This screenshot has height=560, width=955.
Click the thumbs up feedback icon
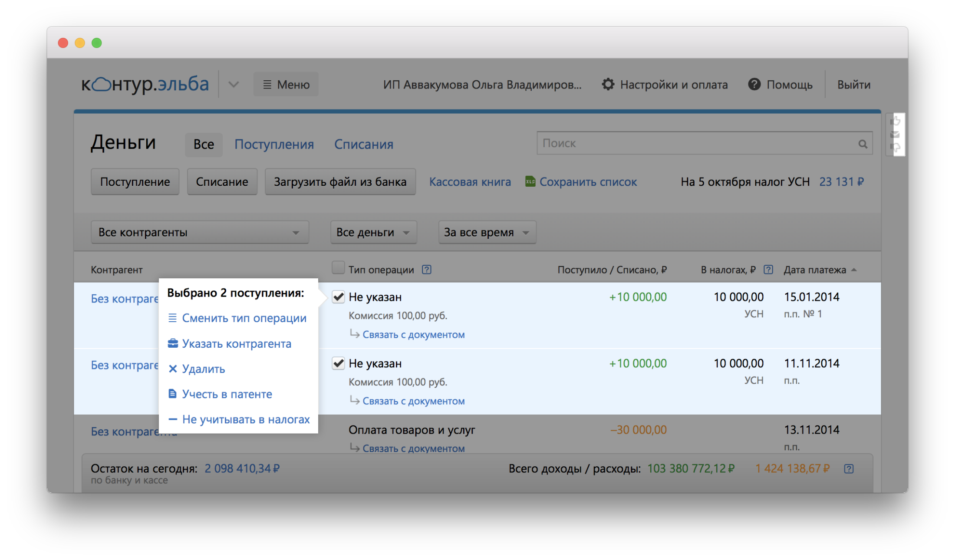[895, 121]
